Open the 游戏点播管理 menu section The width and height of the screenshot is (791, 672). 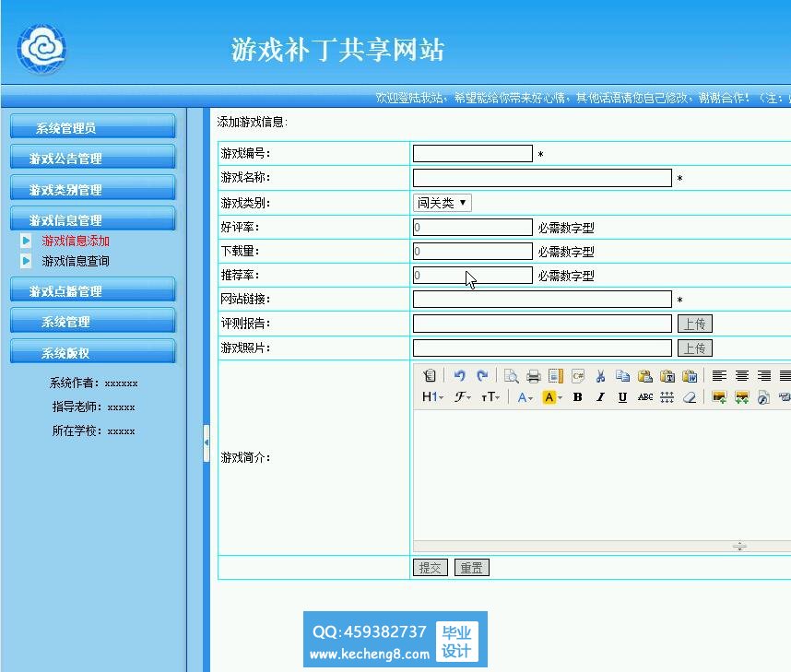click(93, 290)
